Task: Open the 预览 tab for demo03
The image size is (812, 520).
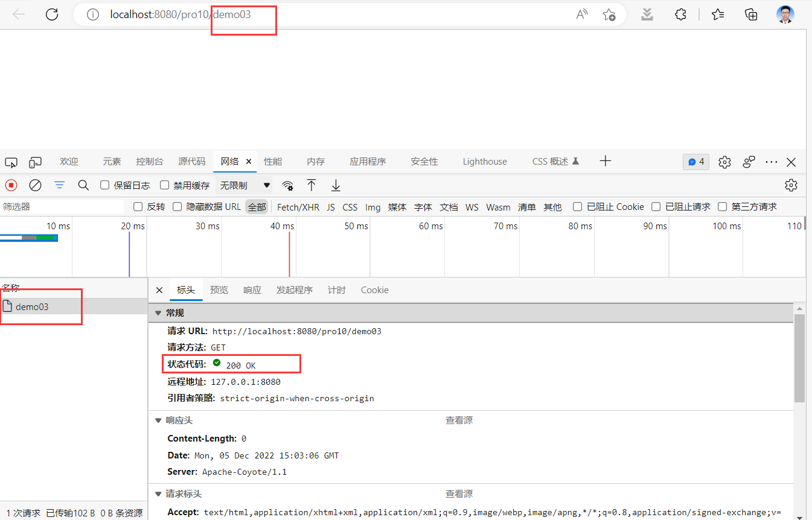Action: coord(219,290)
